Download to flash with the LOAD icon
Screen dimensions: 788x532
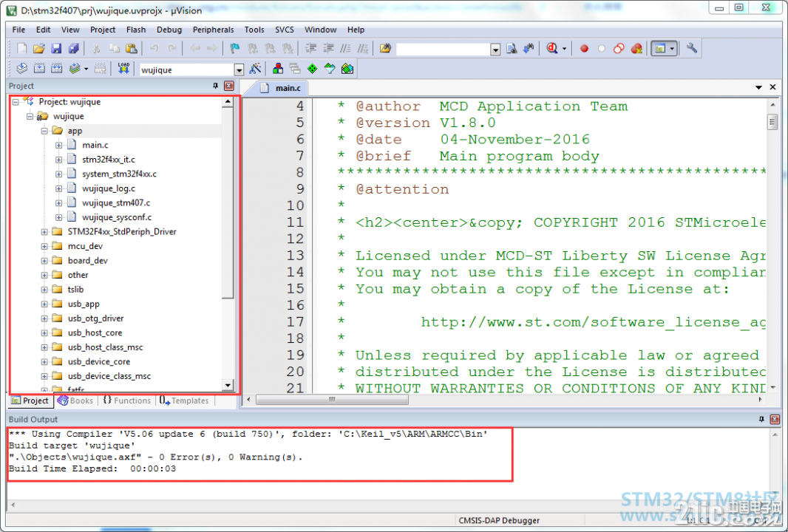(123, 69)
